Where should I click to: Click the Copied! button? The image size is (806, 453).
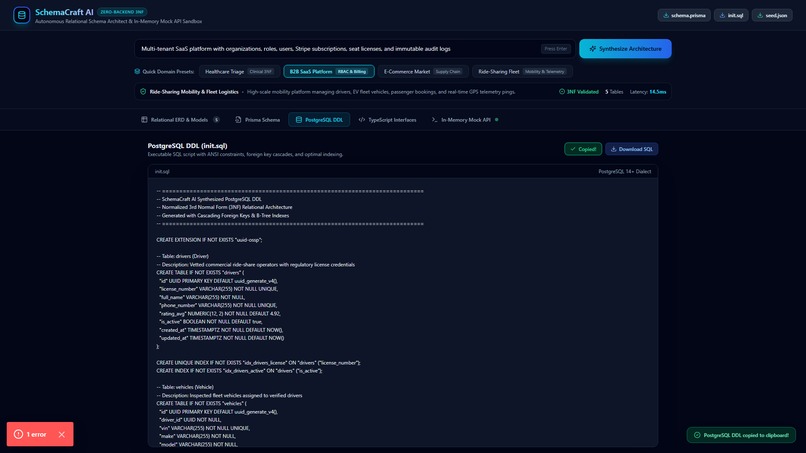tap(583, 149)
